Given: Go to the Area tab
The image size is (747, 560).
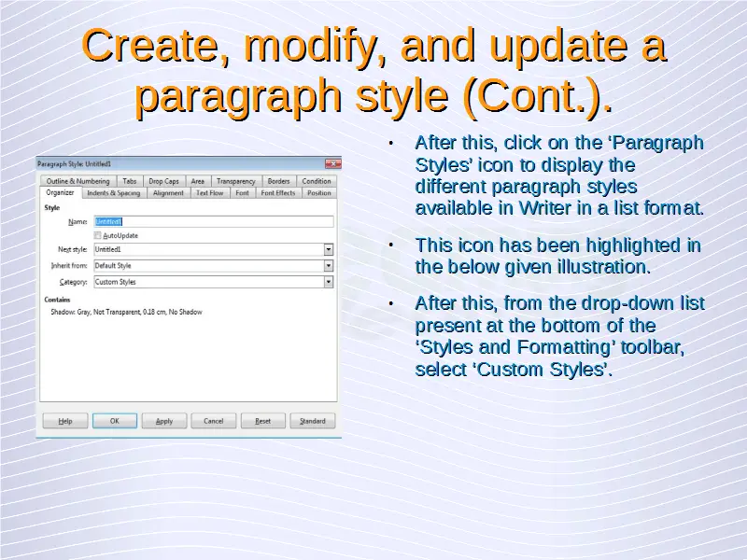Looking at the screenshot, I should click(x=198, y=181).
